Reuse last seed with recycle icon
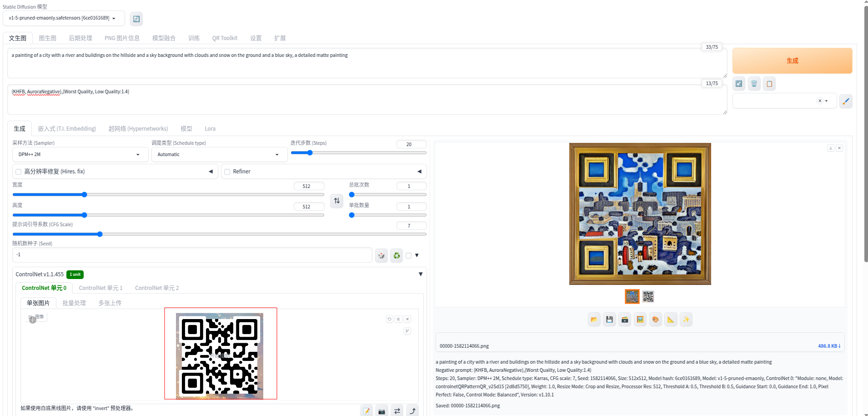Image resolution: width=868 pixels, height=416 pixels. tap(397, 256)
